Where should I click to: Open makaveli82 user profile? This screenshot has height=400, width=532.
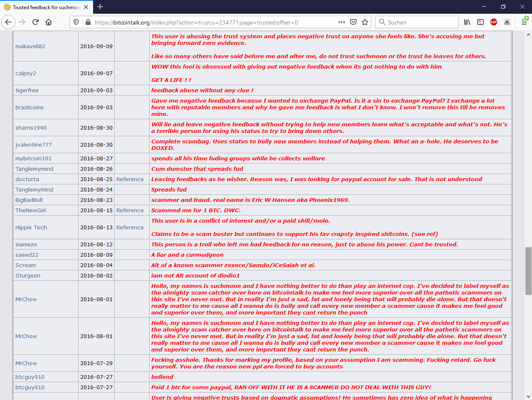(x=30, y=46)
